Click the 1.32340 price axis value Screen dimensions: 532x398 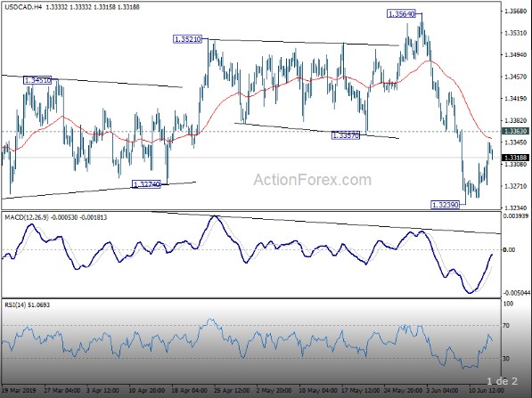point(516,207)
